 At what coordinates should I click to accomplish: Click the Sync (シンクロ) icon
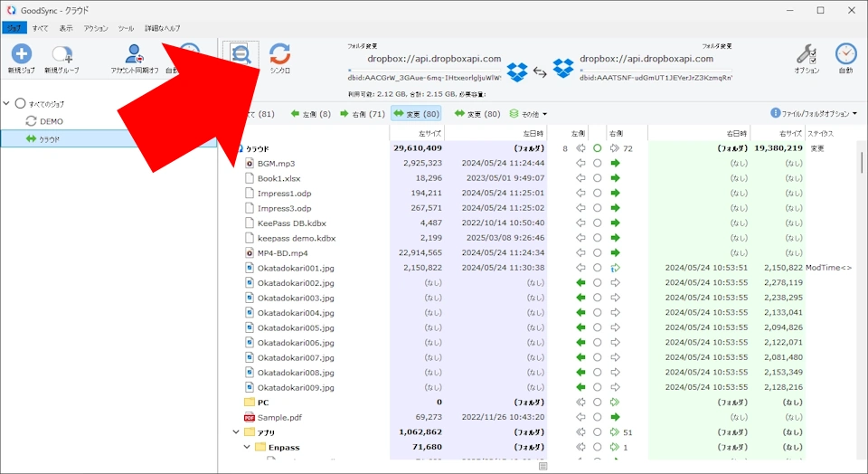click(280, 54)
